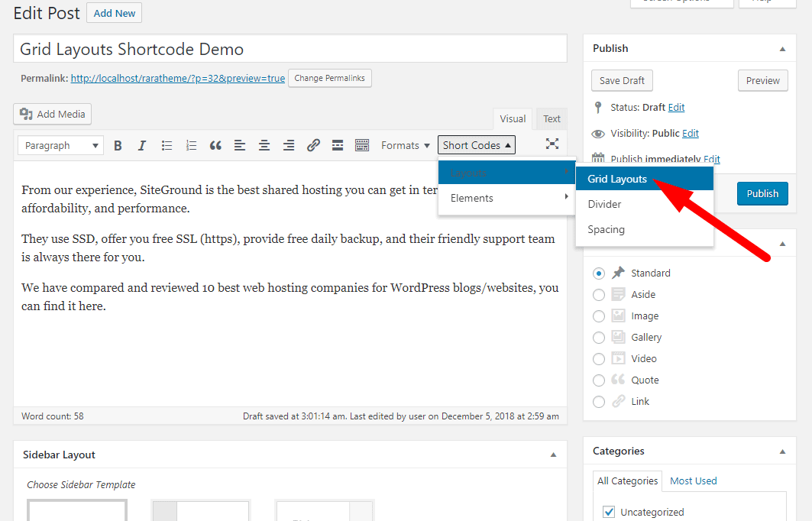Screen dimensions: 812x521
Task: Open the Layouts submenu
Action: 506,173
